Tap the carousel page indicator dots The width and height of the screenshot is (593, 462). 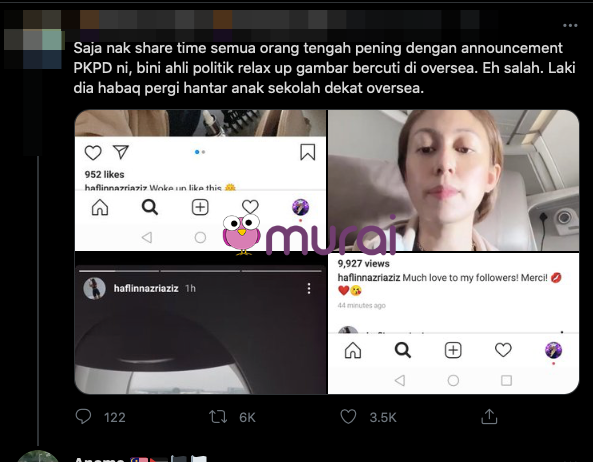pyautogui.click(x=200, y=152)
